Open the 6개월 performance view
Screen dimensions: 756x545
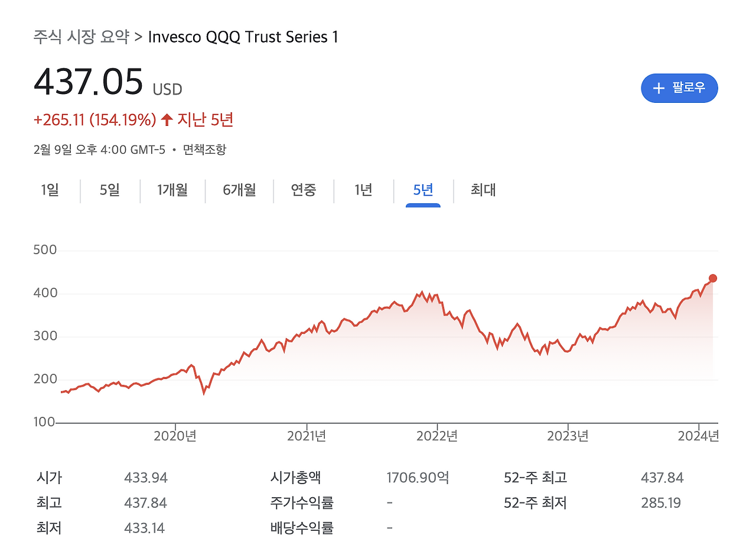[x=239, y=190]
